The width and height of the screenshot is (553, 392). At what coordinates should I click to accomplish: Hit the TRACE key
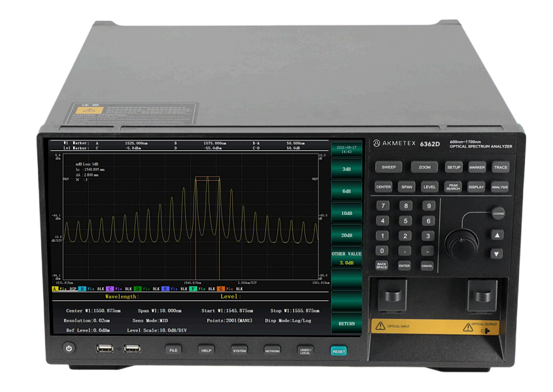[x=501, y=167]
